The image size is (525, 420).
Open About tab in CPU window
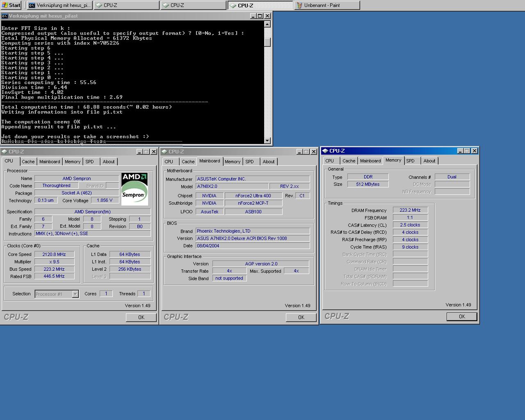109,162
